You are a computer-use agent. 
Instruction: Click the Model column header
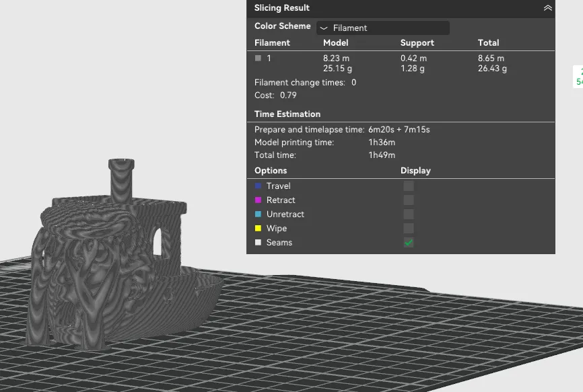(336, 42)
